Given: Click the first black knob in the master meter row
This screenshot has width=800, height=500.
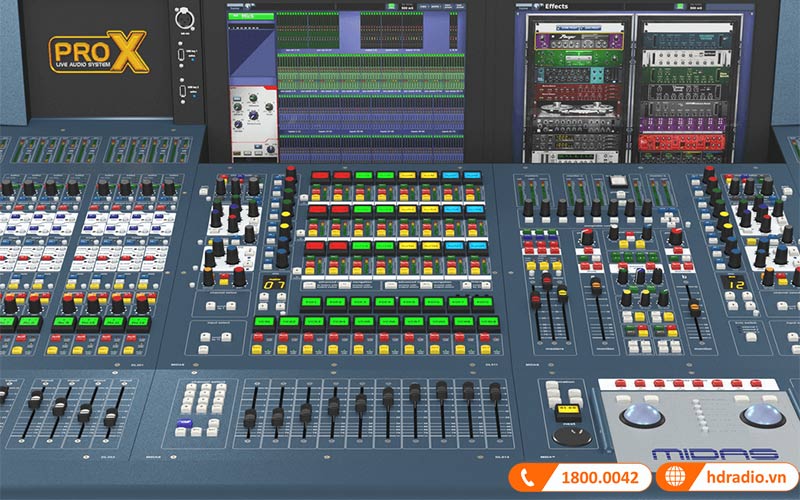Looking at the screenshot, I should point(528,208).
